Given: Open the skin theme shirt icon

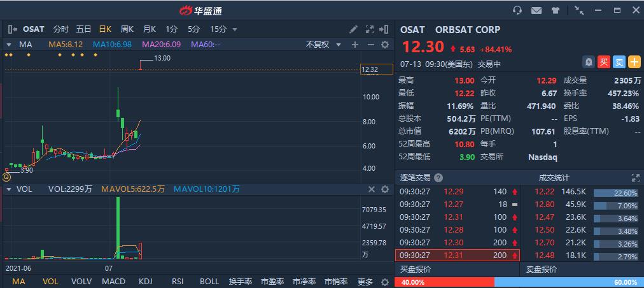Looking at the screenshot, I should click(556, 10).
